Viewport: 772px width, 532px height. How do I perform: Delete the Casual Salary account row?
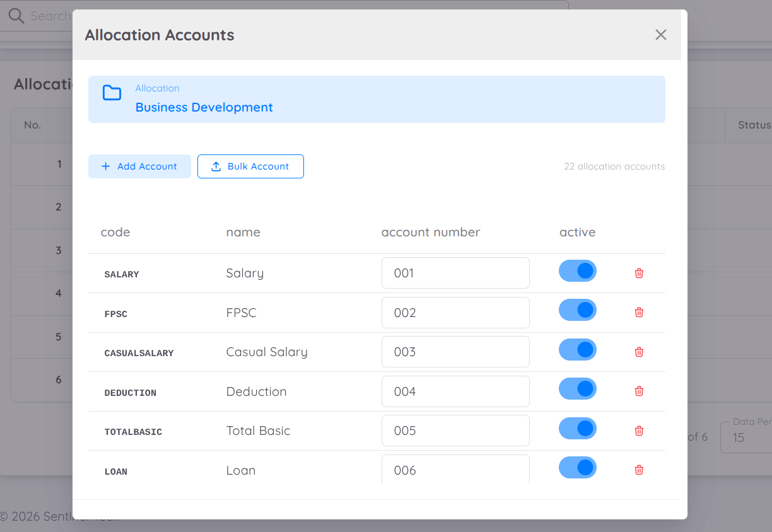tap(639, 352)
